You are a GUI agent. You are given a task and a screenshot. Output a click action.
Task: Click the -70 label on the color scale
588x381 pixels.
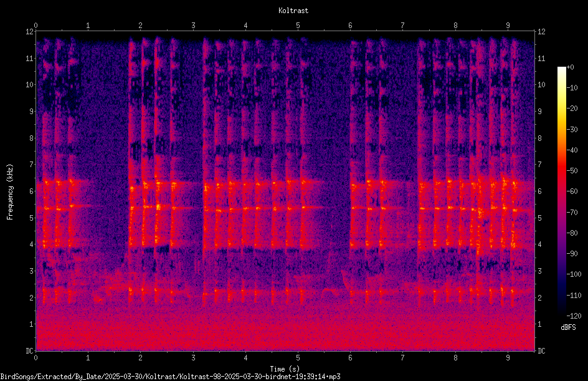click(x=572, y=213)
